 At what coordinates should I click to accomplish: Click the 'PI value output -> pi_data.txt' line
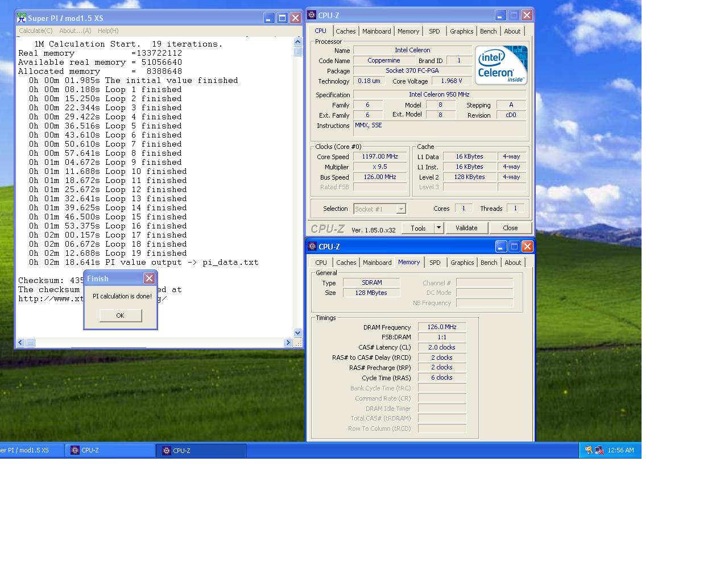[x=144, y=262]
